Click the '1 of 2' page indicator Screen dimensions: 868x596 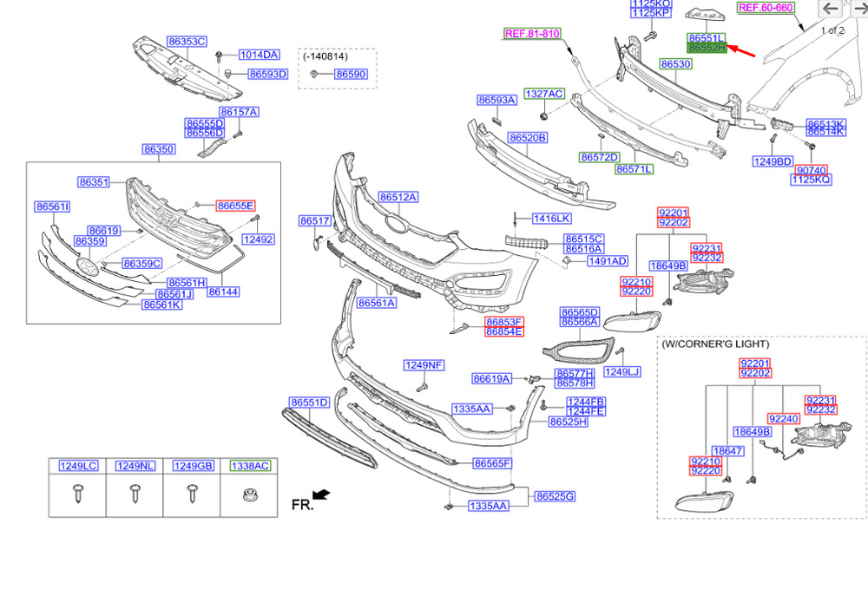[x=832, y=30]
